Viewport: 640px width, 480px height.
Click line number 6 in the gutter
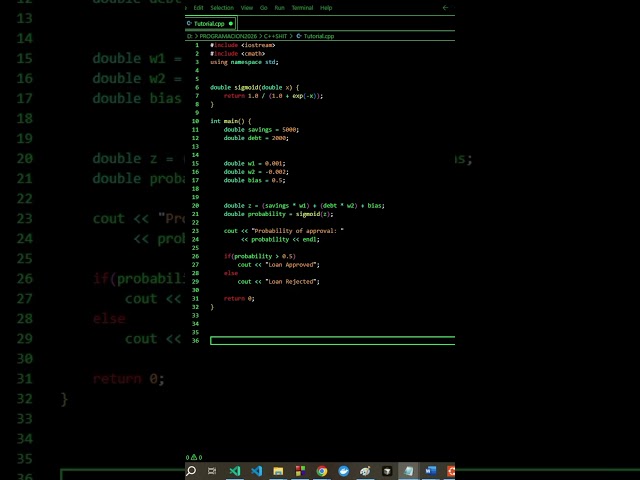point(197,87)
